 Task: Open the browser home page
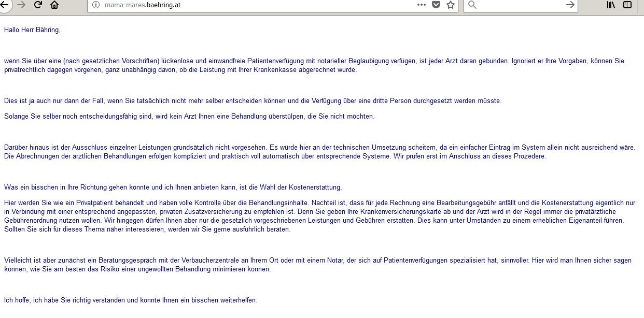(54, 5)
